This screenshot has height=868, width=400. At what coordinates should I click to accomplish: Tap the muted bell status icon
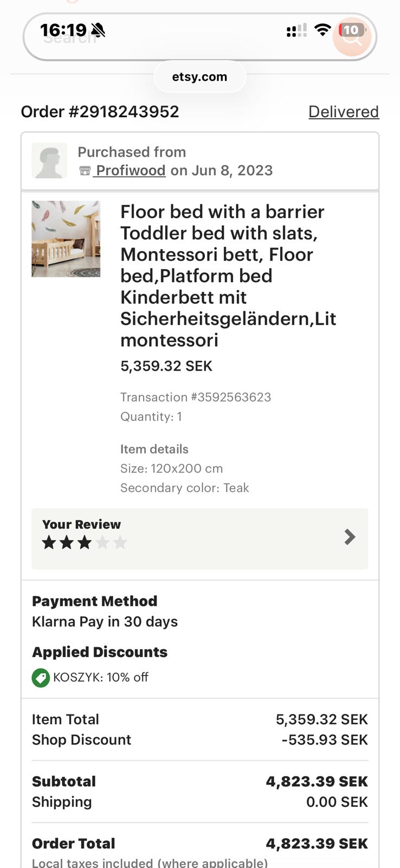[98, 30]
